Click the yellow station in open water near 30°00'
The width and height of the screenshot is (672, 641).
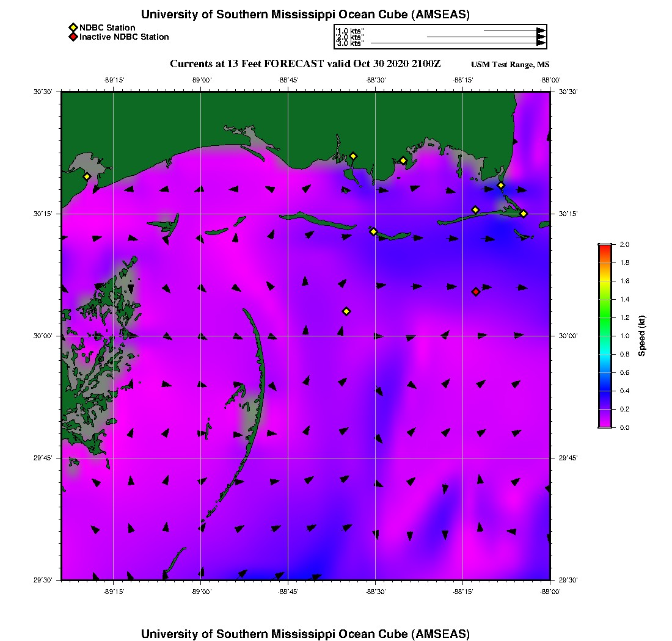tap(346, 311)
